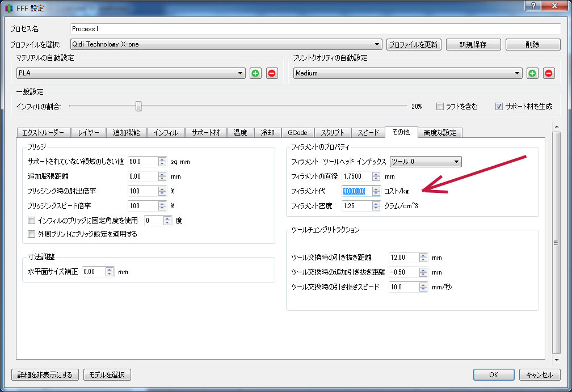The height and width of the screenshot is (392, 572).
Task: Enable 外周プリントにブリッジ設定を適用する checkbox
Action: coord(32,234)
